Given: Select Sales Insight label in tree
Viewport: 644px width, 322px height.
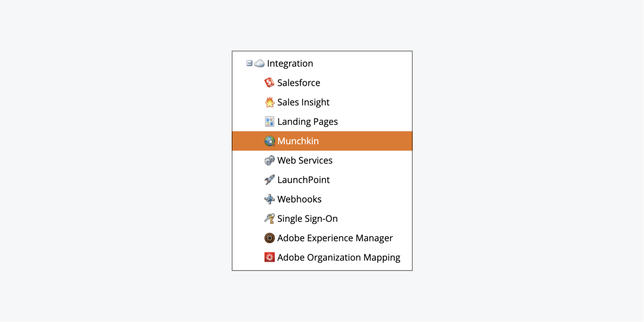Looking at the screenshot, I should pyautogui.click(x=303, y=102).
